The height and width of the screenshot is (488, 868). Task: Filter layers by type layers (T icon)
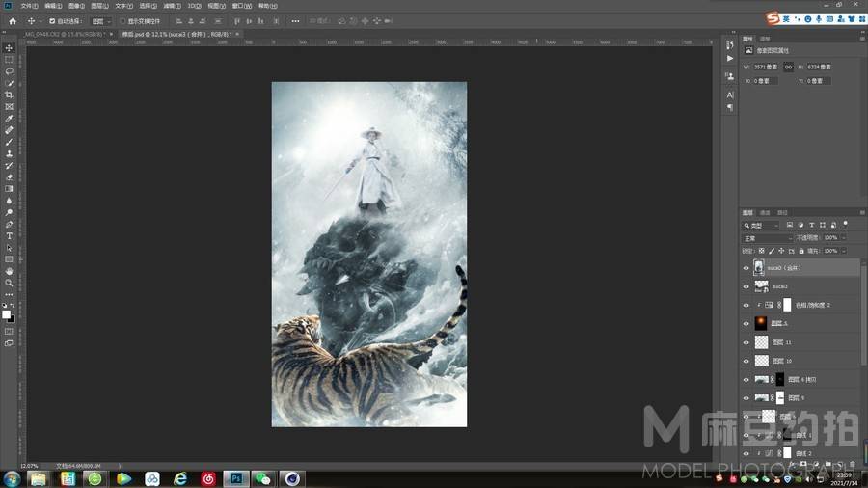click(x=811, y=225)
